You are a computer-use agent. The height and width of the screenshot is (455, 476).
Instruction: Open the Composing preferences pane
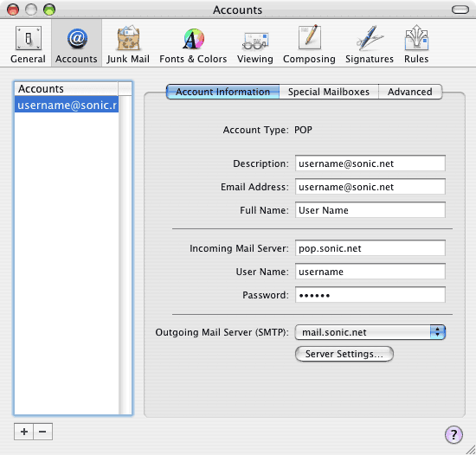tap(309, 44)
